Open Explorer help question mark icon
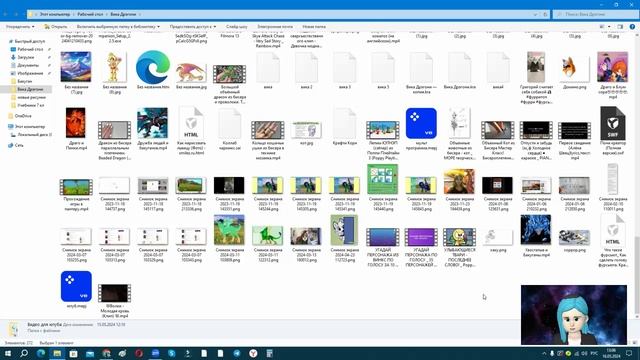The height and width of the screenshot is (360, 640). (632, 27)
